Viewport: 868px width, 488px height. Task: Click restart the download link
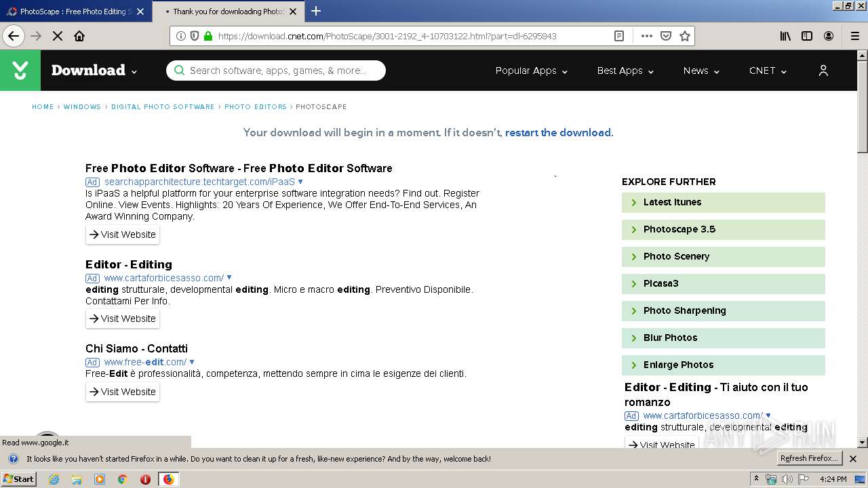click(x=558, y=133)
